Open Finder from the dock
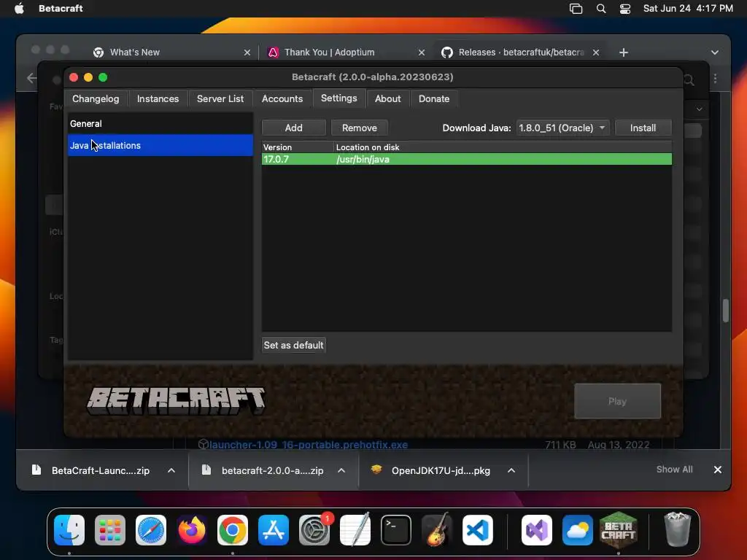747x560 pixels. click(x=69, y=530)
